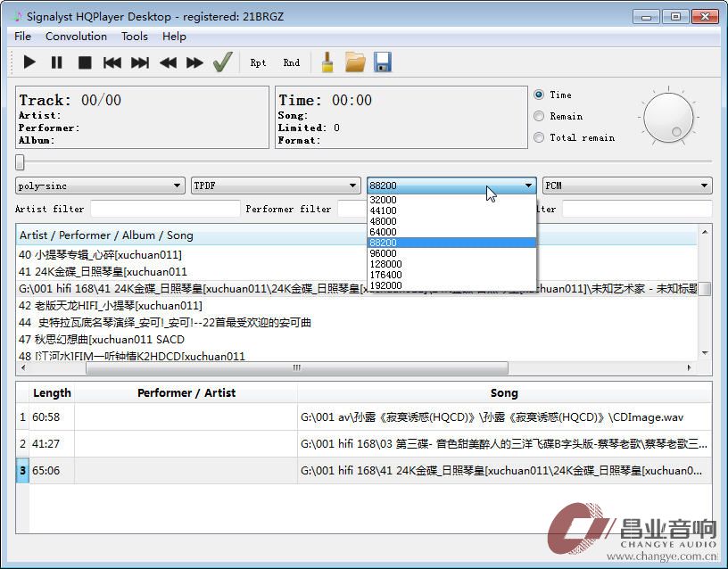This screenshot has width=728, height=569.
Task: Choose 128000 from sample rate list
Action: point(451,264)
